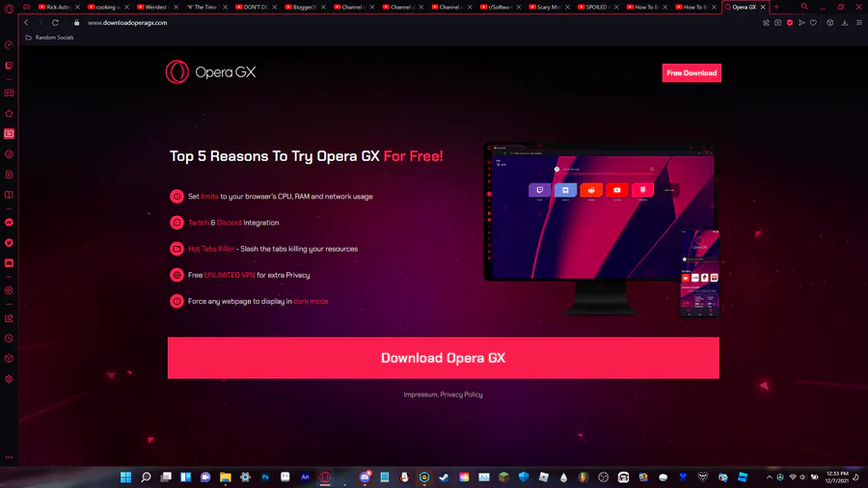
Task: Click the Opera GX phone preview image
Action: tap(700, 273)
